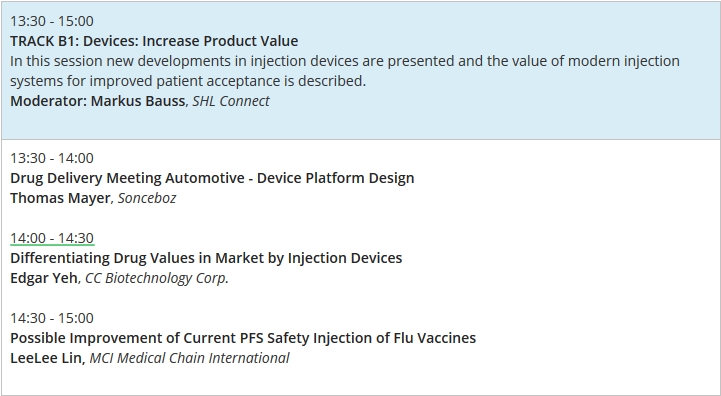721x396 pixels.
Task: Click speaker Thomas Mayer
Action: [60, 198]
